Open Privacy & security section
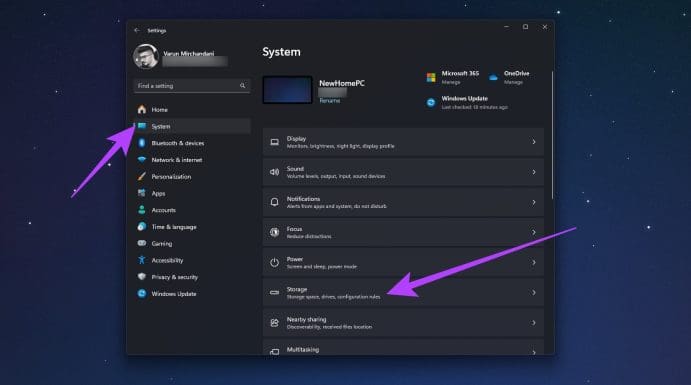 [192, 277]
